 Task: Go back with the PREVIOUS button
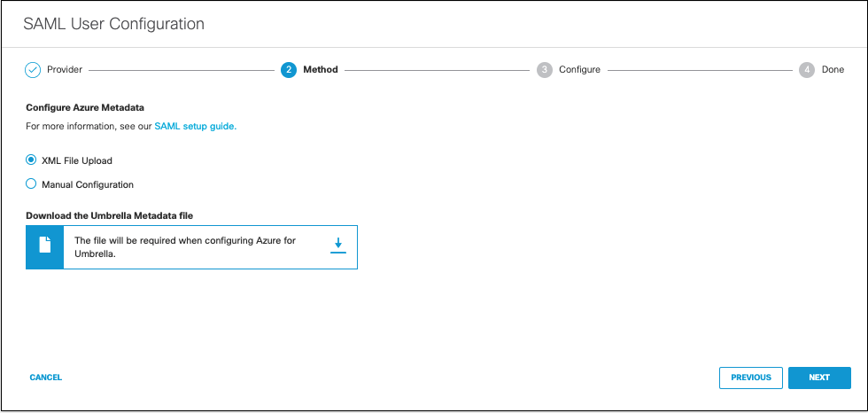(751, 378)
